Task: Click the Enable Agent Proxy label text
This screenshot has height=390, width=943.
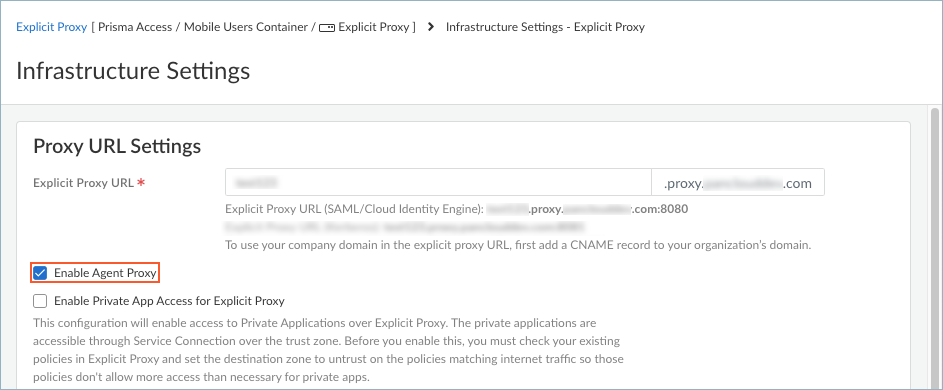Action: tap(105, 273)
